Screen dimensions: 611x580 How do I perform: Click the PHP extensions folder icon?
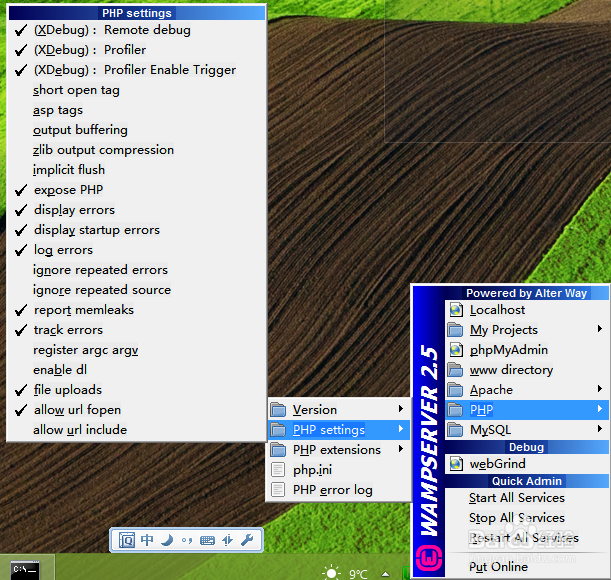click(x=278, y=450)
